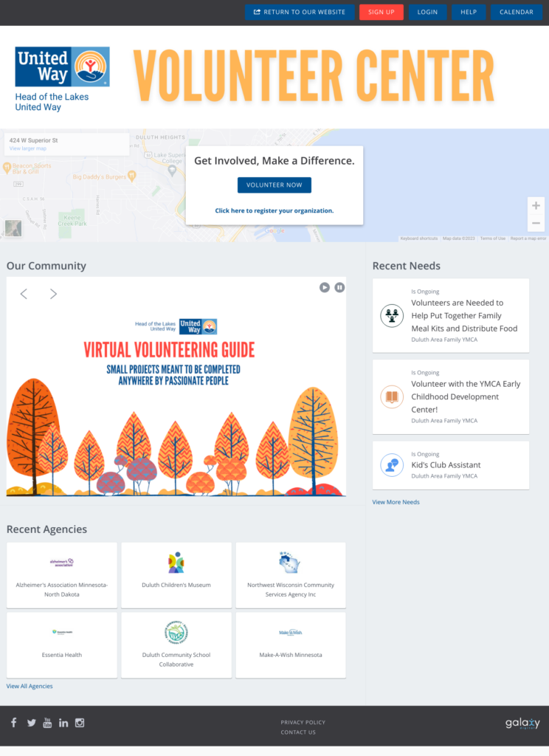Open Essentia Health agency logo

(x=62, y=632)
